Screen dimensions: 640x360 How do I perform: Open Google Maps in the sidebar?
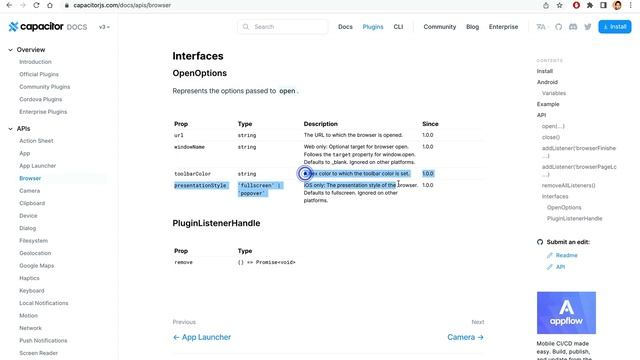pos(36,266)
